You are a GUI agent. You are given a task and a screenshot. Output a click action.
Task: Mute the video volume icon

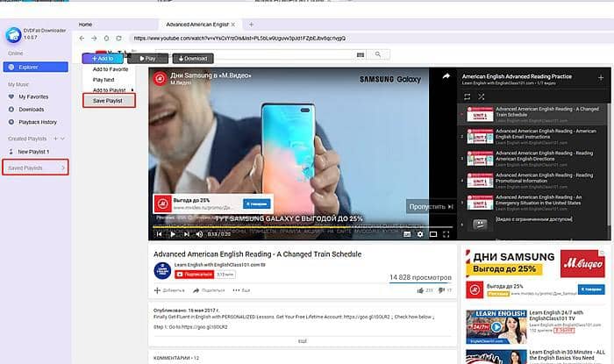(199, 234)
